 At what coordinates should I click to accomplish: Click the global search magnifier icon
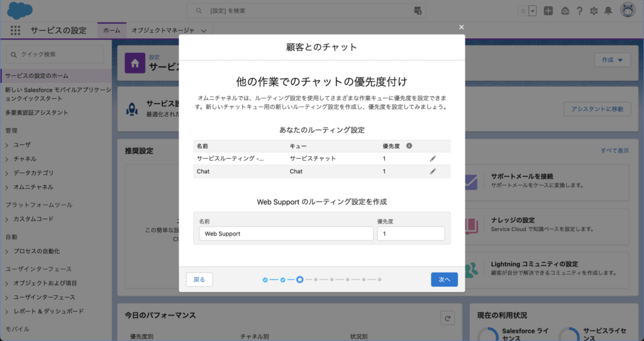pyautogui.click(x=199, y=11)
